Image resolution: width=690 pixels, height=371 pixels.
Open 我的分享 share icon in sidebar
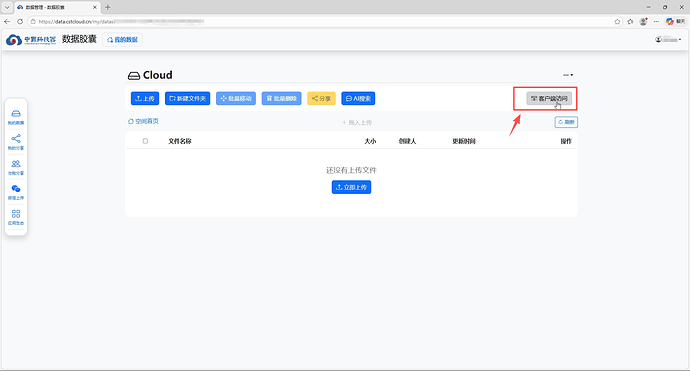click(x=16, y=142)
